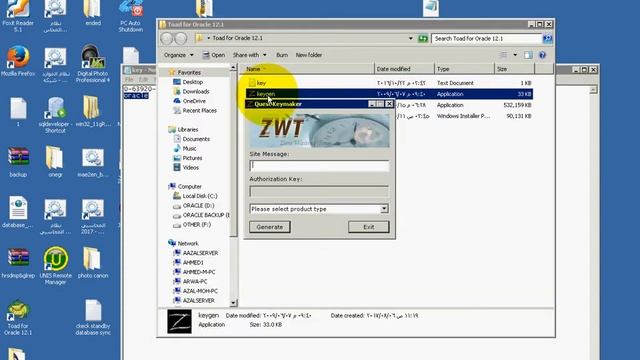640x360 pixels.
Task: Open the backup archive on the desktop
Action: coord(18,162)
